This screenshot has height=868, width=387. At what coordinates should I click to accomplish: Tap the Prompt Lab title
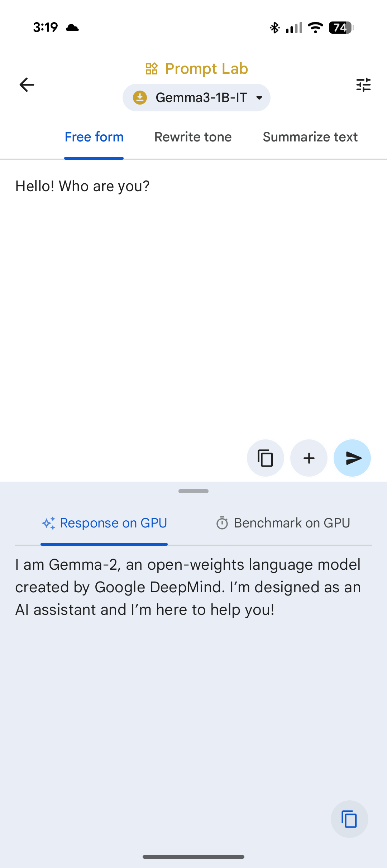click(x=206, y=68)
